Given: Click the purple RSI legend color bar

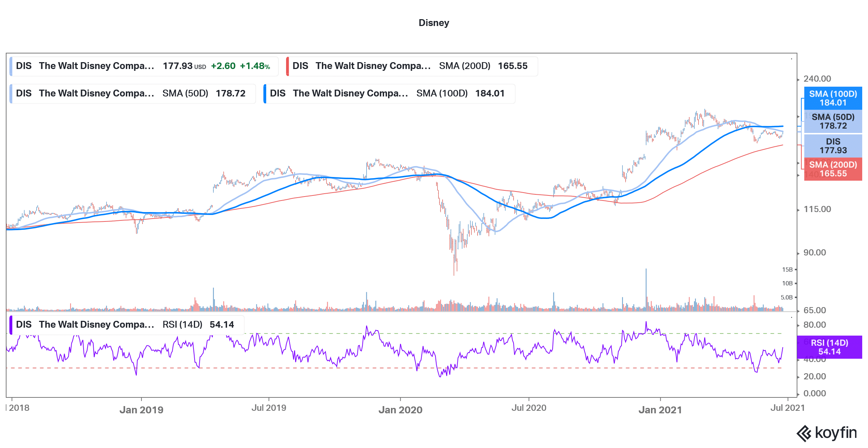Looking at the screenshot, I should click(x=11, y=325).
